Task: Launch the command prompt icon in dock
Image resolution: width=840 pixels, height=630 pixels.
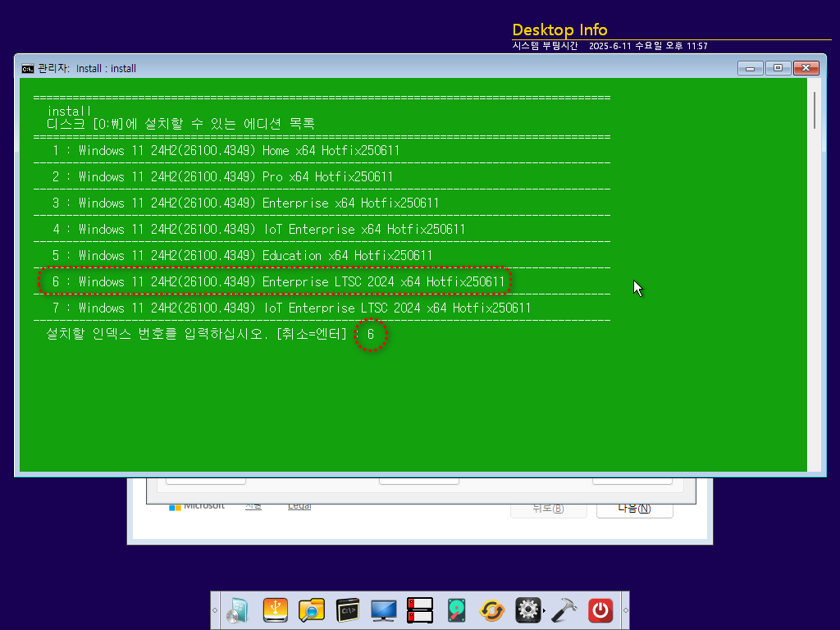Action: 348,610
